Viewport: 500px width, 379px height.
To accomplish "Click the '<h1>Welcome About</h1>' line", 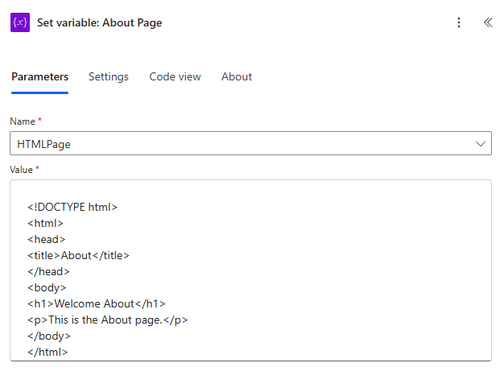I will tap(96, 304).
